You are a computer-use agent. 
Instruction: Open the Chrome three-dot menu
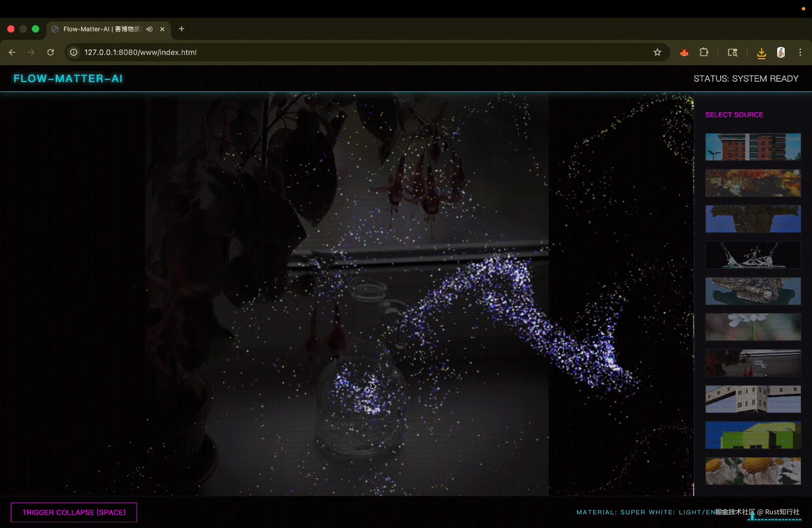pyautogui.click(x=800, y=52)
